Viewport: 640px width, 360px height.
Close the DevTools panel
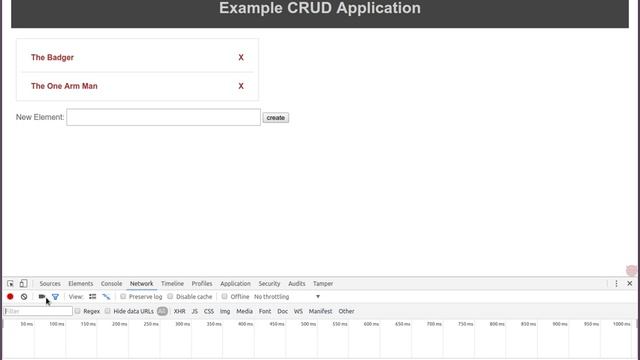629,283
